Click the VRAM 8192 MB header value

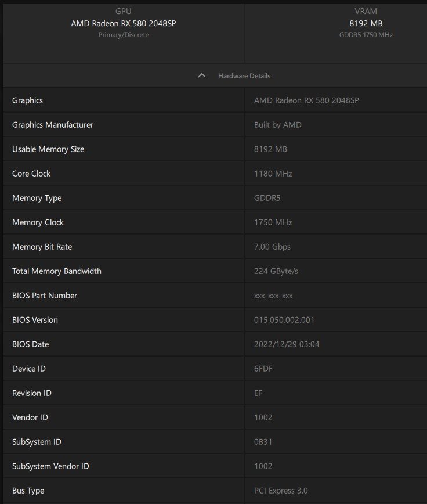point(366,23)
